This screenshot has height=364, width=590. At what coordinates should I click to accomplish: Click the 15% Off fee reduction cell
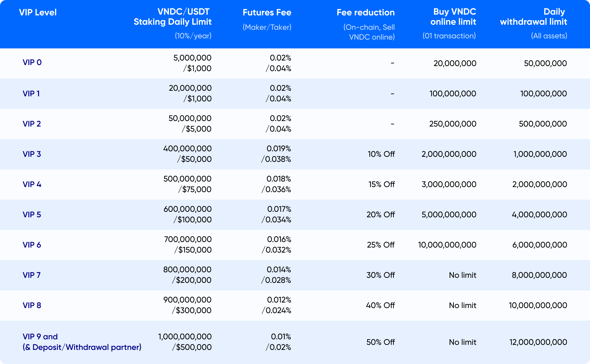382,184
